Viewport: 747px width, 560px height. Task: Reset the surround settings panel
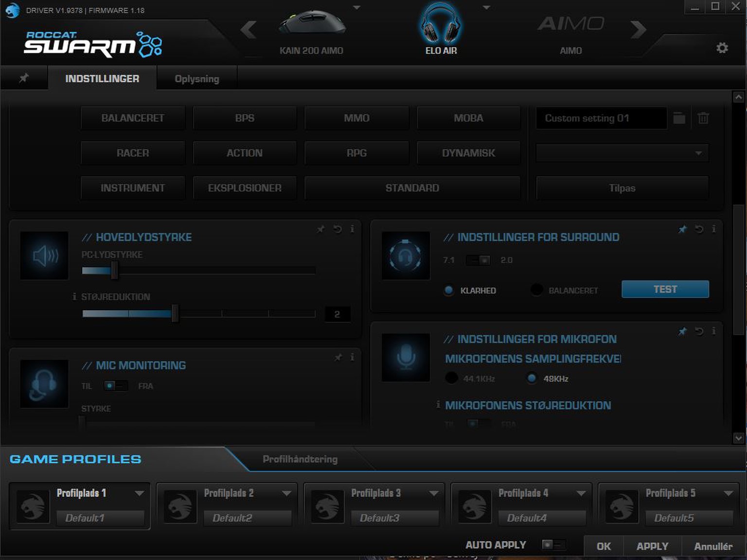click(699, 229)
